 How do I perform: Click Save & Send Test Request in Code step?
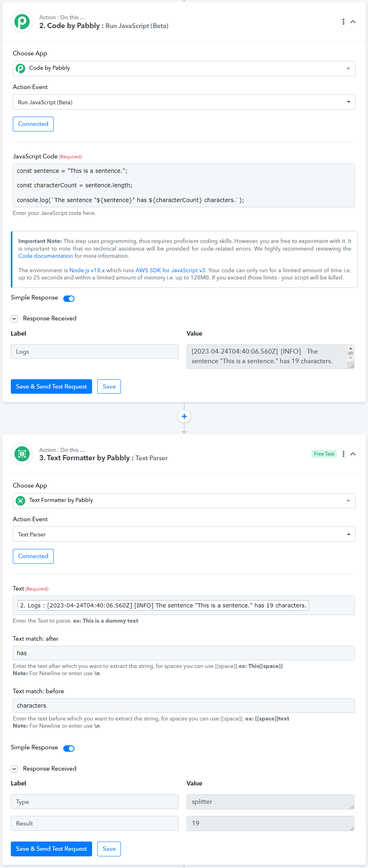51,386
